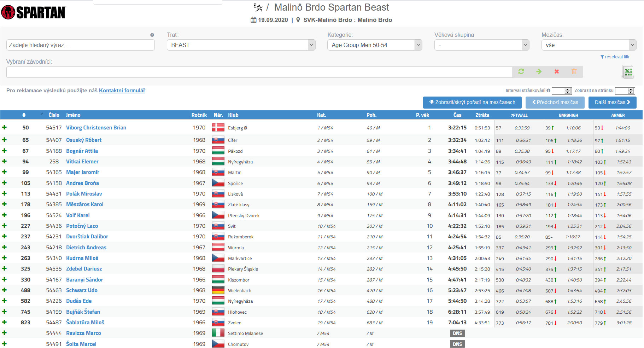Click the DNS badge for Ravizza Marco
The width and height of the screenshot is (644, 348).
tap(457, 333)
